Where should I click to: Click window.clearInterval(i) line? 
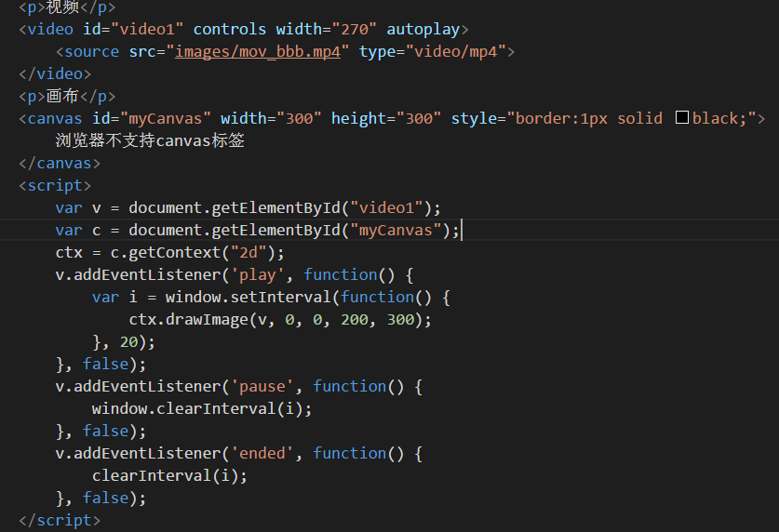(202, 409)
